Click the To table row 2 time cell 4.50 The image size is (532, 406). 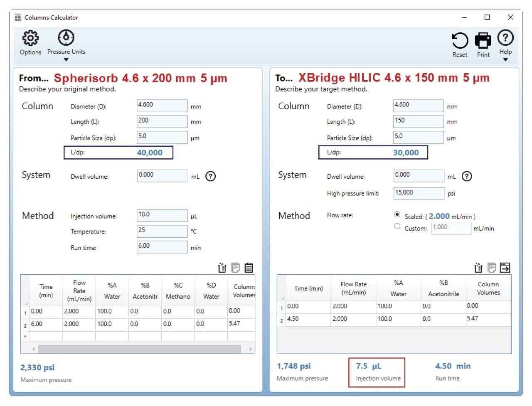click(x=308, y=319)
